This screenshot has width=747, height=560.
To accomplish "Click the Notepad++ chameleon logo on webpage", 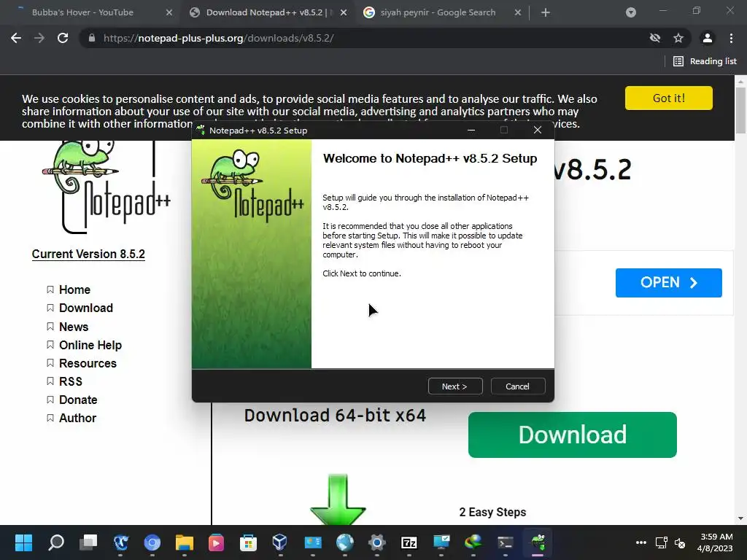I will (x=106, y=187).
